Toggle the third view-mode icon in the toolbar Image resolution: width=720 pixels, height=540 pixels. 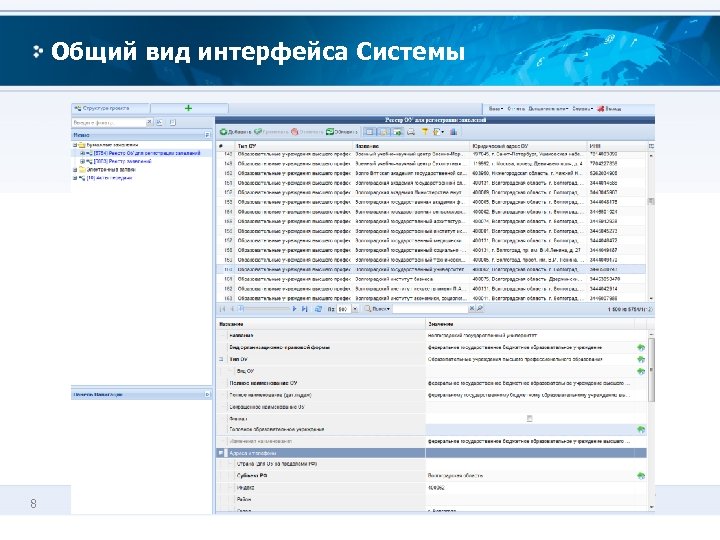[397, 132]
